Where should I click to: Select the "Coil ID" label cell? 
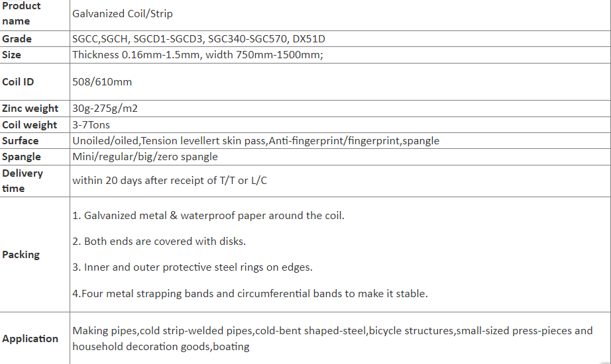click(19, 82)
